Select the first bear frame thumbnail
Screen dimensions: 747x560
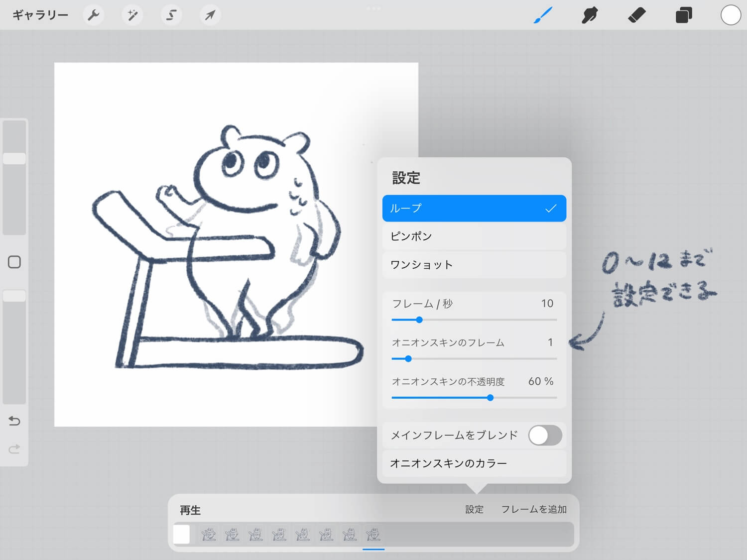click(x=209, y=535)
